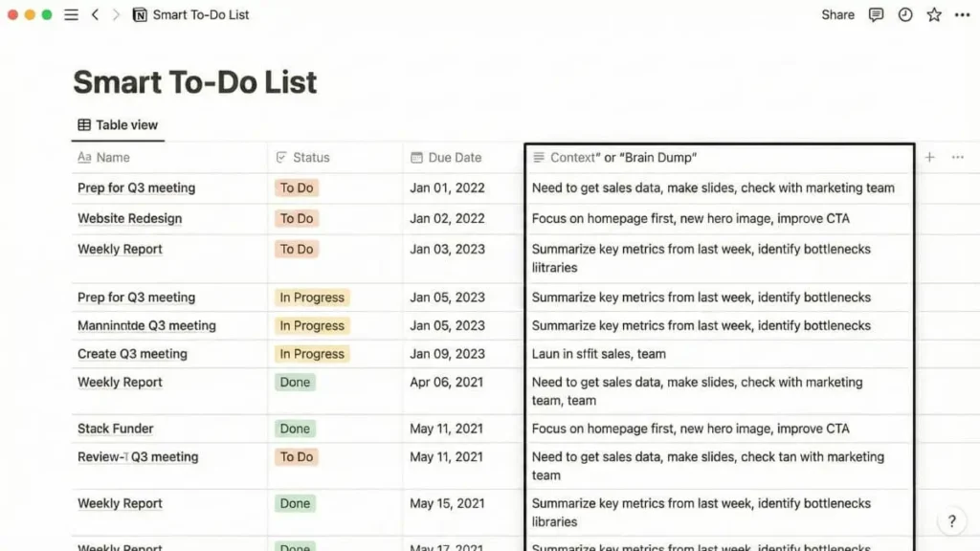Toggle the To Do status on Website Redesign

click(297, 218)
